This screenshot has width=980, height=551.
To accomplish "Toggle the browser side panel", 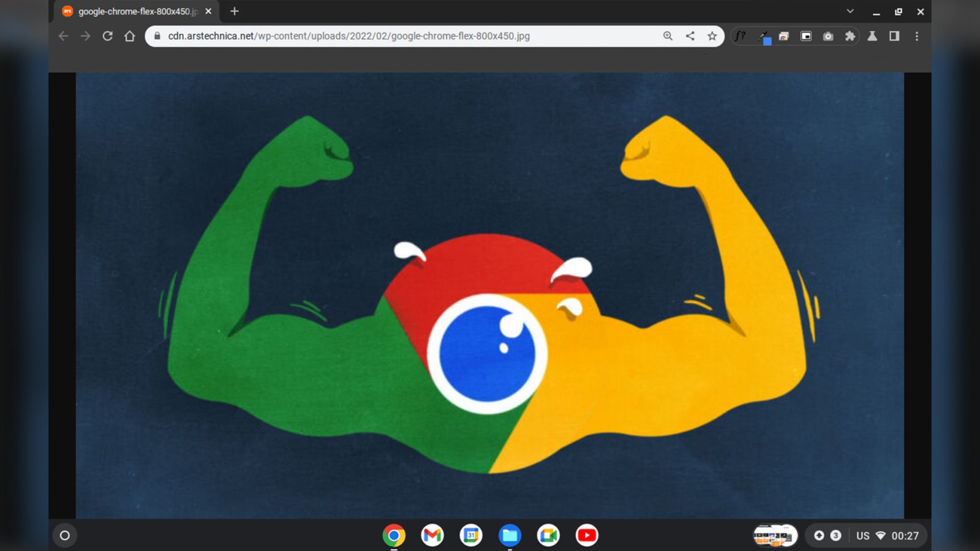I will (x=894, y=36).
